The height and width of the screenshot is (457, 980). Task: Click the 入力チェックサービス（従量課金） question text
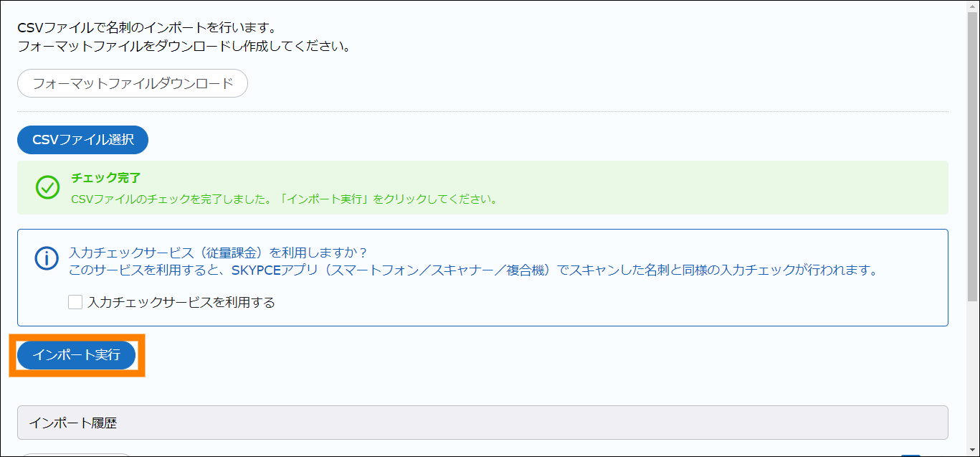218,253
